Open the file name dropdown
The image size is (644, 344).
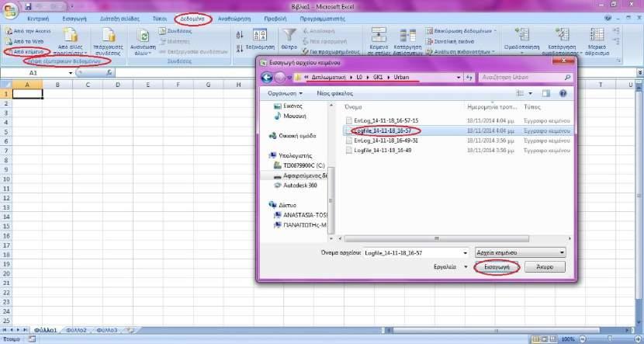coord(466,253)
